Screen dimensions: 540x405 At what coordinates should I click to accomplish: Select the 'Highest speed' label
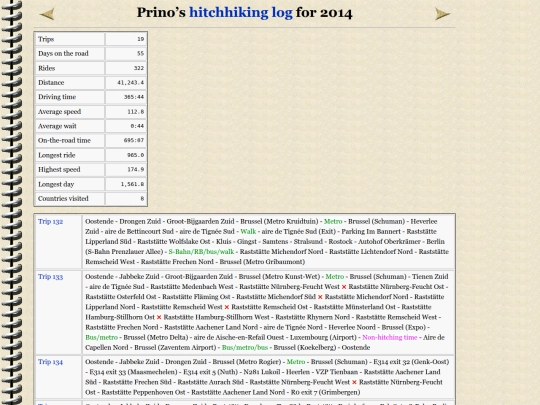pyautogui.click(x=59, y=170)
